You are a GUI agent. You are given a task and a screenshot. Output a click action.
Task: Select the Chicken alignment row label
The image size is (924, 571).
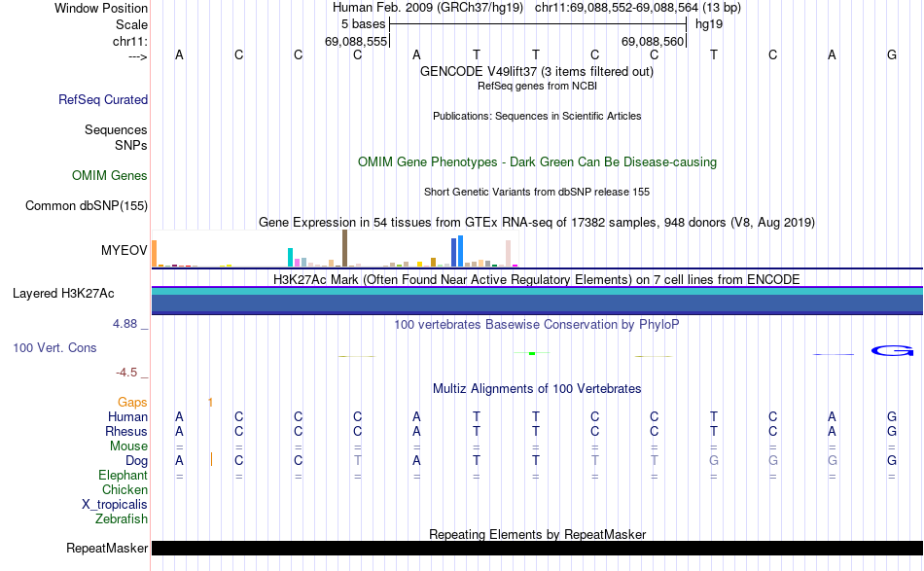point(124,489)
